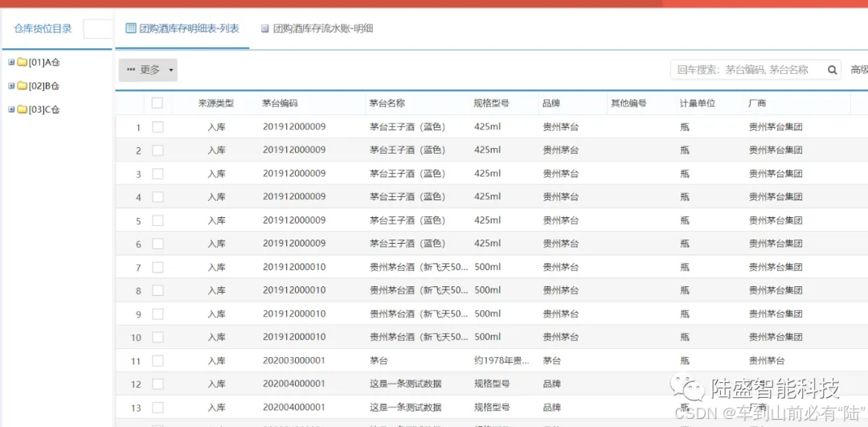The height and width of the screenshot is (427, 868).
Task: Click 其他编号 column header
Action: coord(628,103)
